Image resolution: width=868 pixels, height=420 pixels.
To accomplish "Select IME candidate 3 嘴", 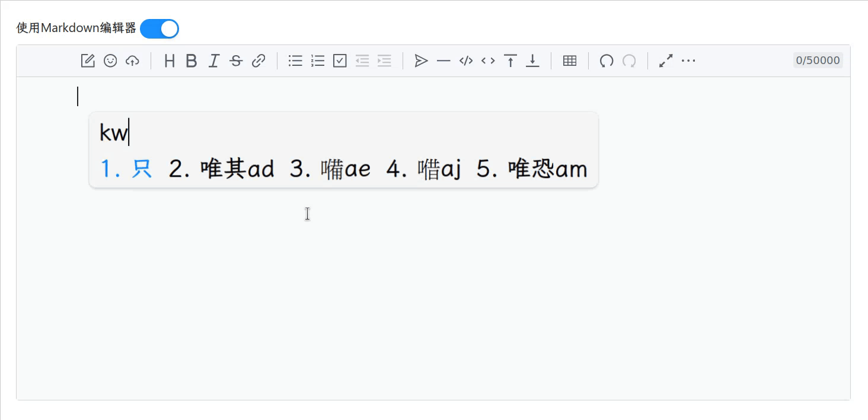I will (330, 169).
